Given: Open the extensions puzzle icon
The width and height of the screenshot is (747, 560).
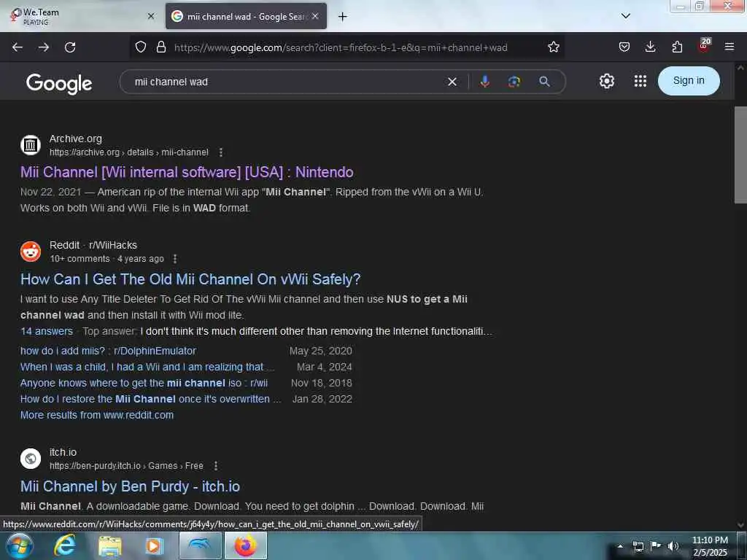Looking at the screenshot, I should [x=677, y=47].
